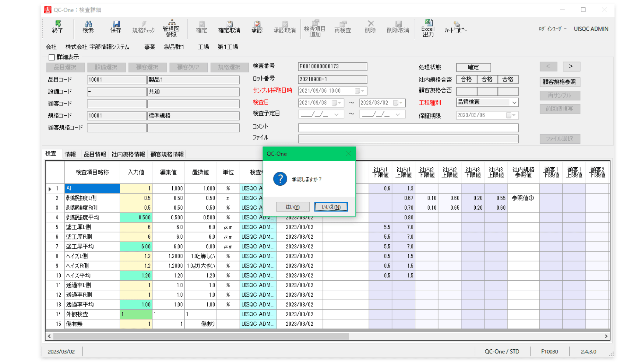Open the 保証期限 date dropdown

coord(514,115)
